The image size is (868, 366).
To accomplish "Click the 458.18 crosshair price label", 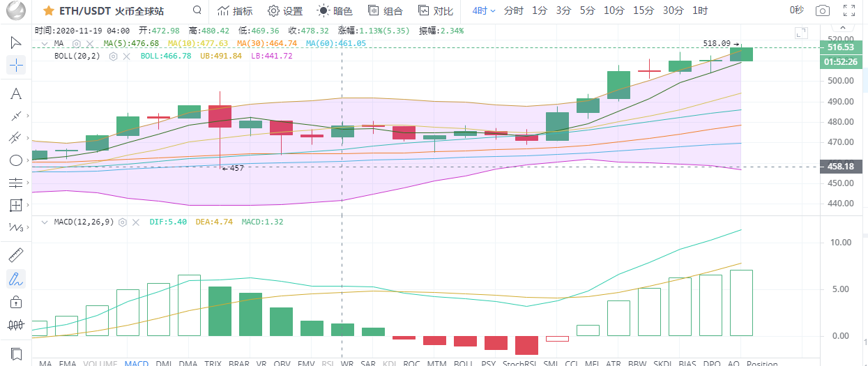I will [x=840, y=167].
